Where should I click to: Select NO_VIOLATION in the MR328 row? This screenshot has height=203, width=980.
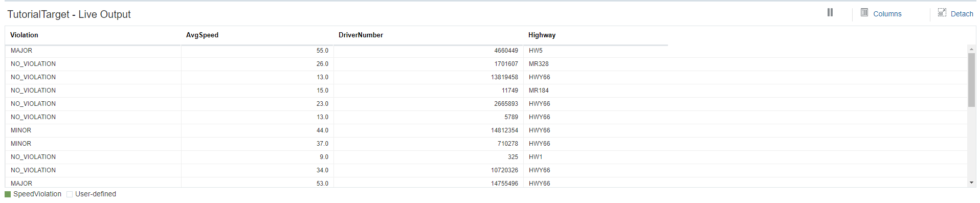[x=93, y=64]
